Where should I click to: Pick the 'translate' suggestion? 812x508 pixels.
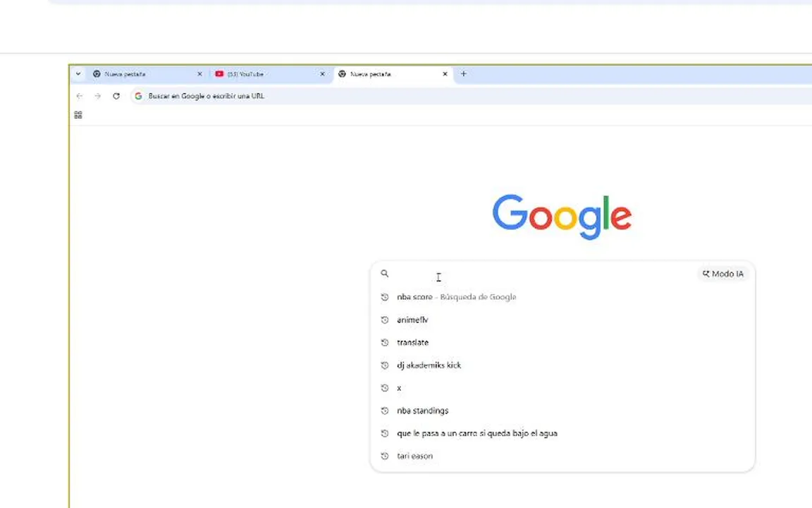click(x=412, y=342)
